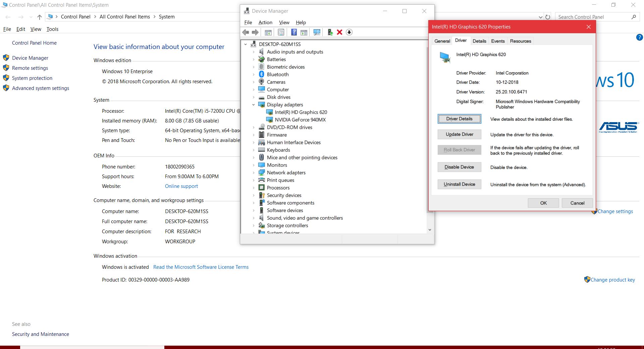This screenshot has height=349, width=644.
Task: Switch to the General tab in Properties
Action: 442,41
